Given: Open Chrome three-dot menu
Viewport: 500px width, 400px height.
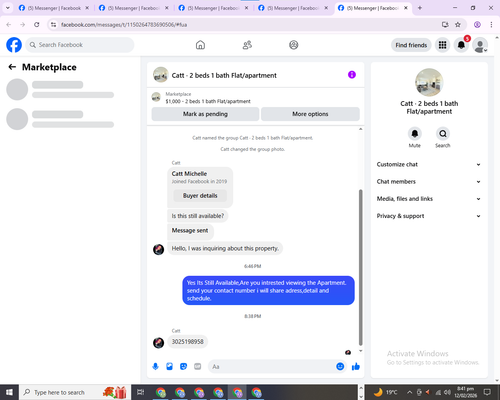Looking at the screenshot, I should [x=491, y=24].
